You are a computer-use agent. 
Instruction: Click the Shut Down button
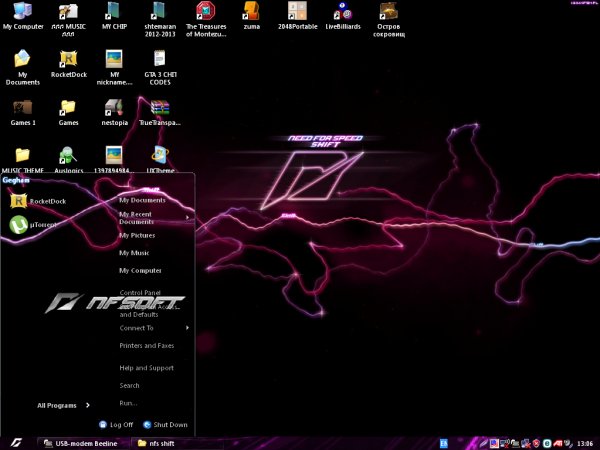(165, 425)
